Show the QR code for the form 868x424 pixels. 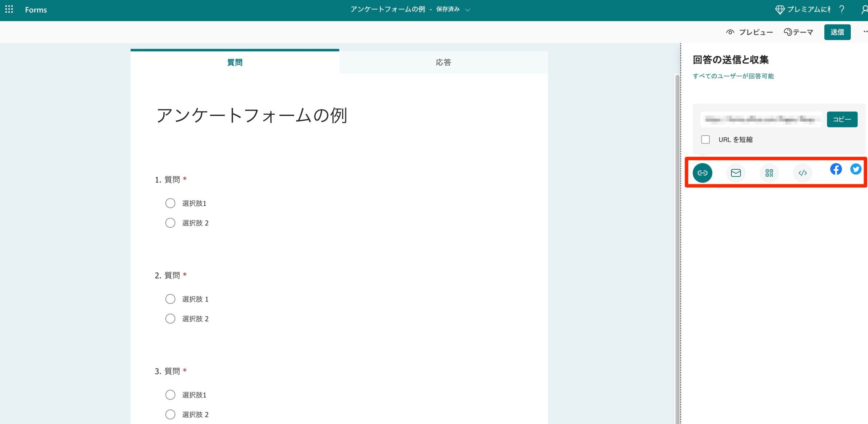pos(769,173)
